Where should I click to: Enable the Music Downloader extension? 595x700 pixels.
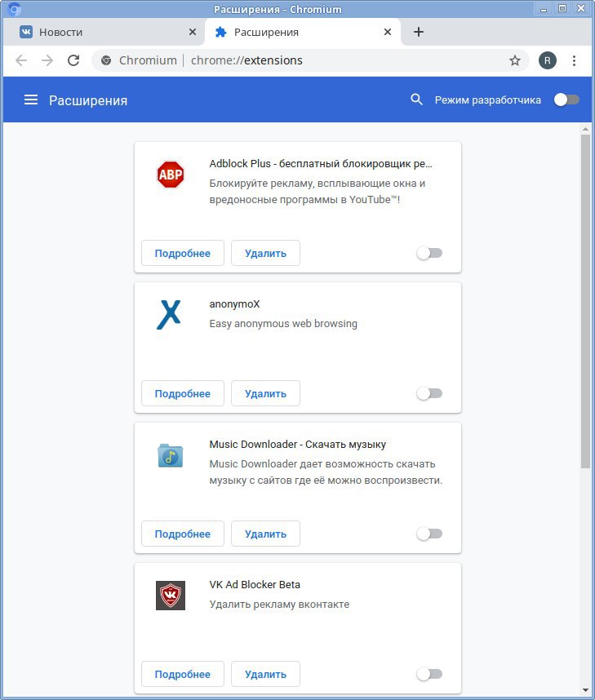pos(429,534)
